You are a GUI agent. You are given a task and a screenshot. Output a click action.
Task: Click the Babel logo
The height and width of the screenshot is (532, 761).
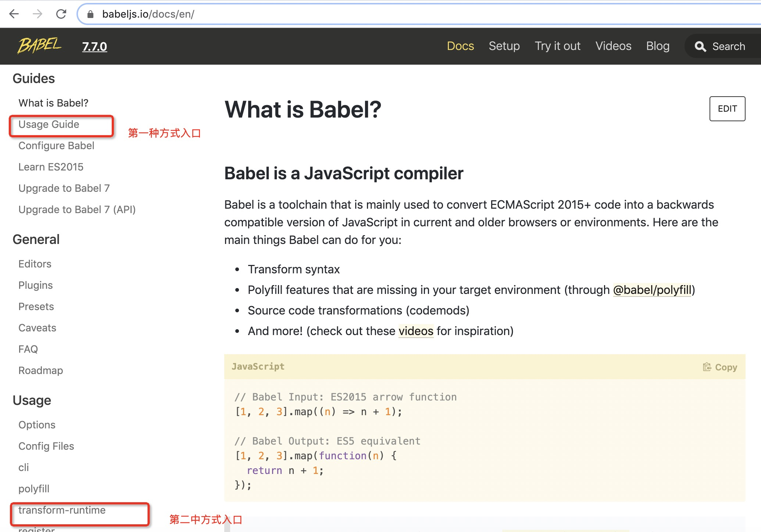(x=39, y=46)
